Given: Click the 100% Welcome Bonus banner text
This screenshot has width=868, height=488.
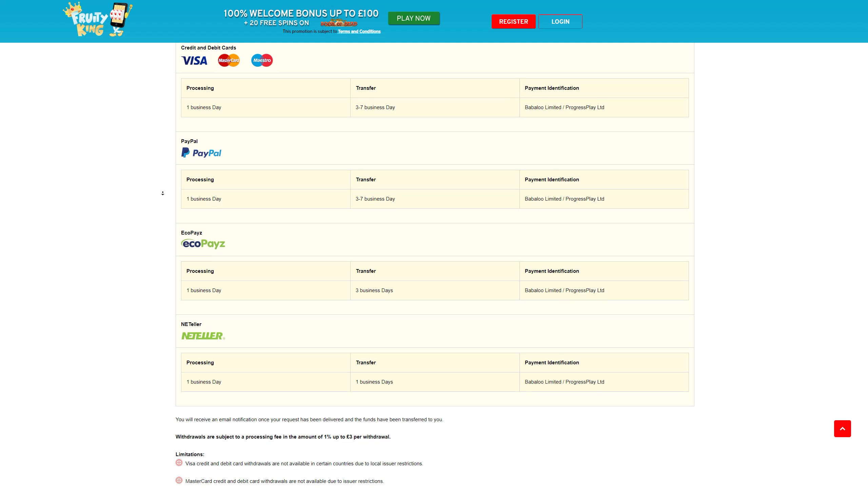Looking at the screenshot, I should [x=301, y=14].
